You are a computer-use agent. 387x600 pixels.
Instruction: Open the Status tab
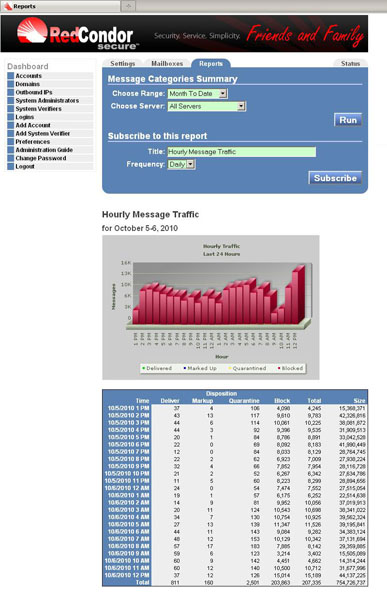(x=350, y=64)
